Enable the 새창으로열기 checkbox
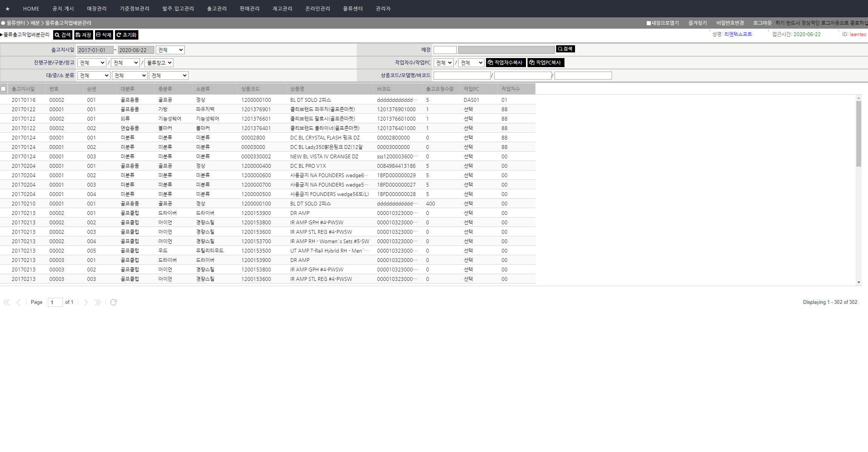Screen dimensions: 868x452 tap(649, 23)
